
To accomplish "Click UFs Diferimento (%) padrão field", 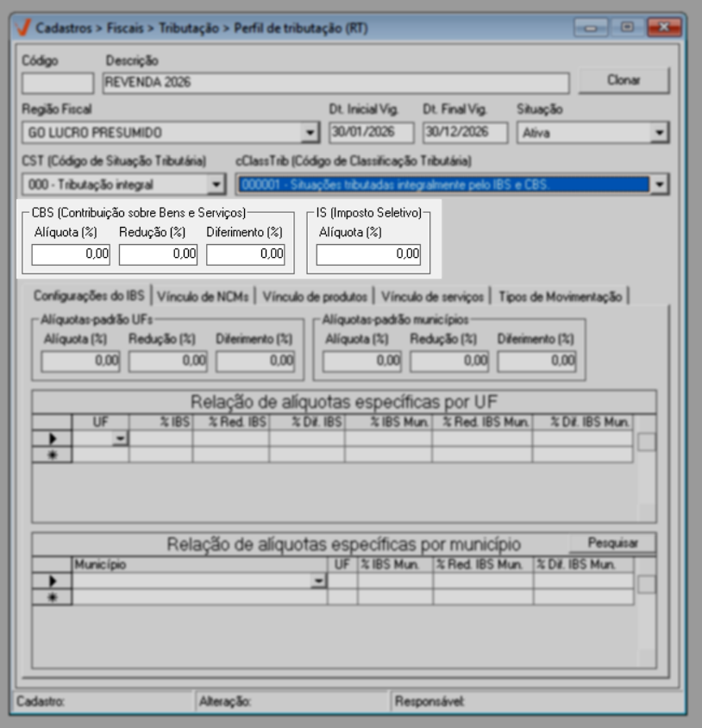I will (x=255, y=361).
